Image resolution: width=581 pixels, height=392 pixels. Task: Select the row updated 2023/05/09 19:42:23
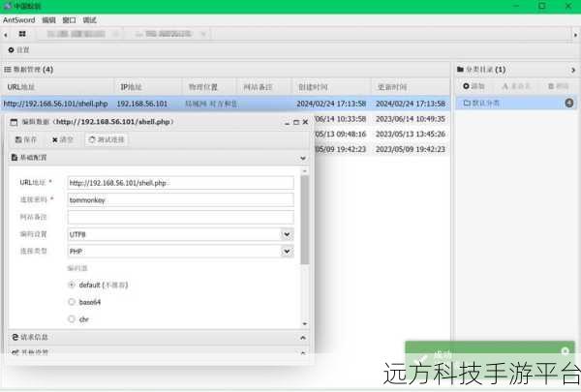(411, 149)
